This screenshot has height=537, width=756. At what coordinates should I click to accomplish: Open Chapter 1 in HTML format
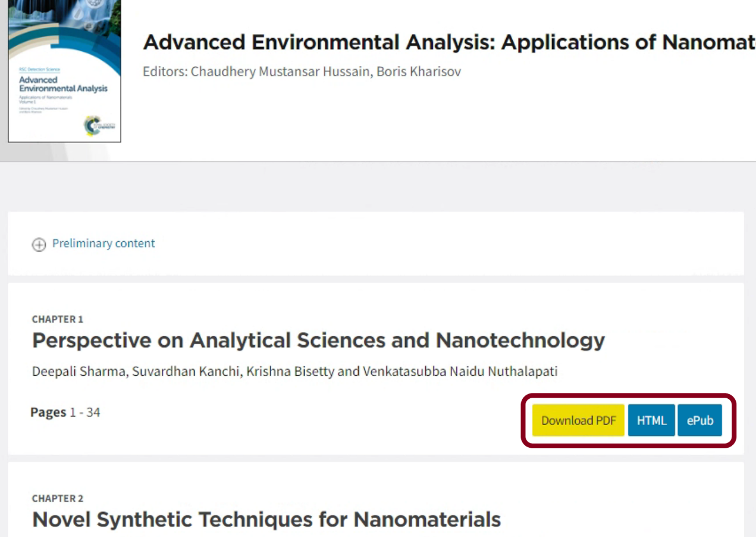651,420
